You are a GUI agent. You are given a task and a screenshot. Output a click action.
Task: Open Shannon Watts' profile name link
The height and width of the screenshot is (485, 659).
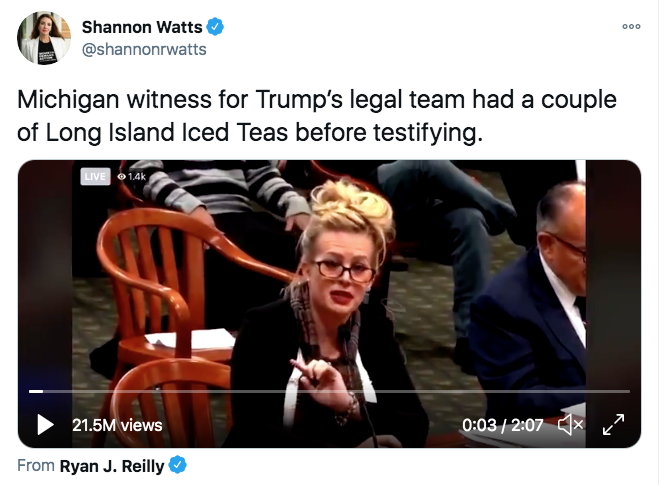[x=142, y=27]
